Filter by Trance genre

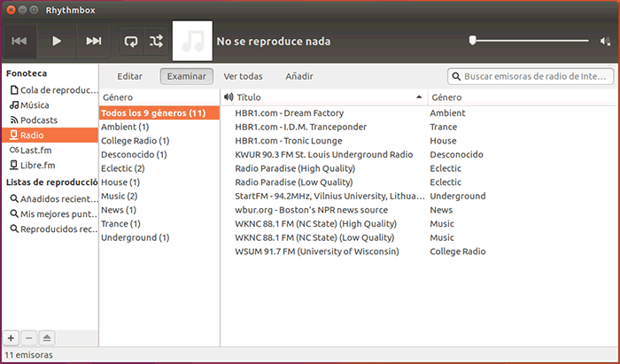point(159,224)
